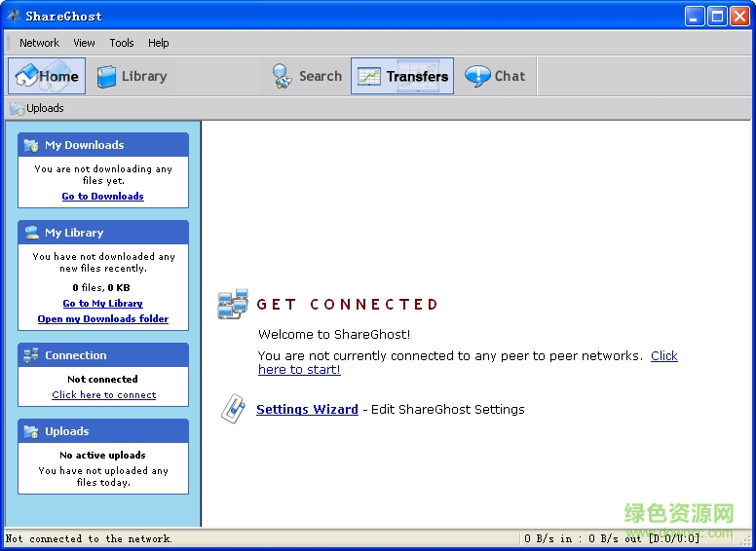
Task: Click the Settings Wizard tool icon
Action: pos(233,409)
